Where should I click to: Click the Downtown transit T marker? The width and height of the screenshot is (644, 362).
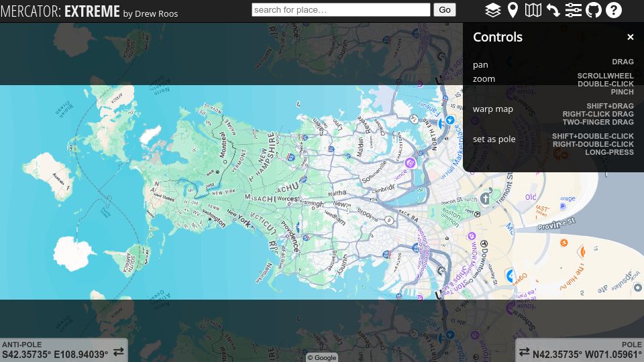[484, 243]
